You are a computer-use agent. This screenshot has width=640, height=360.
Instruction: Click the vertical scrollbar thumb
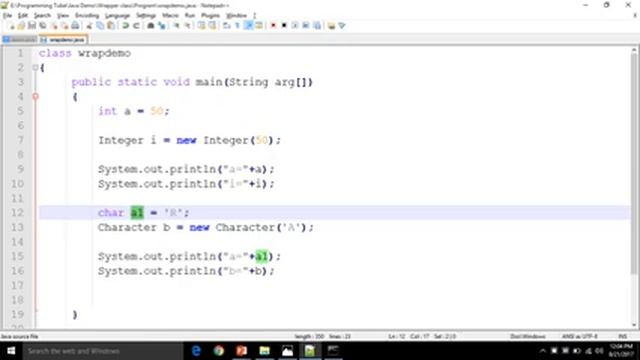point(634,163)
